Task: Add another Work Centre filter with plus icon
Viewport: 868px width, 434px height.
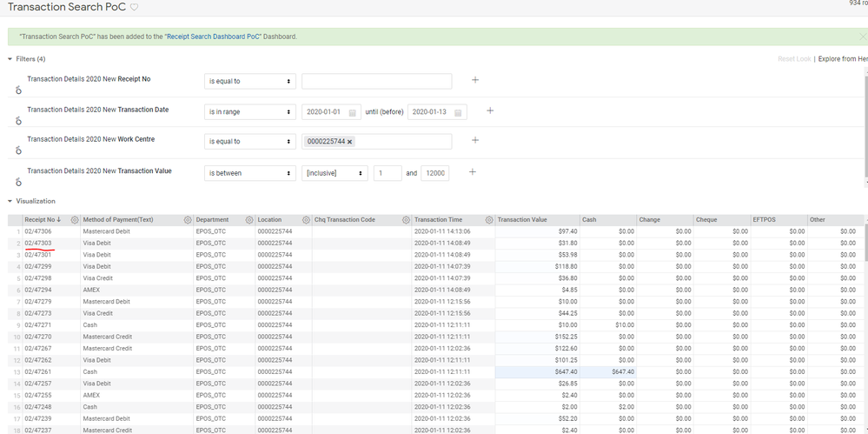Action: [475, 140]
